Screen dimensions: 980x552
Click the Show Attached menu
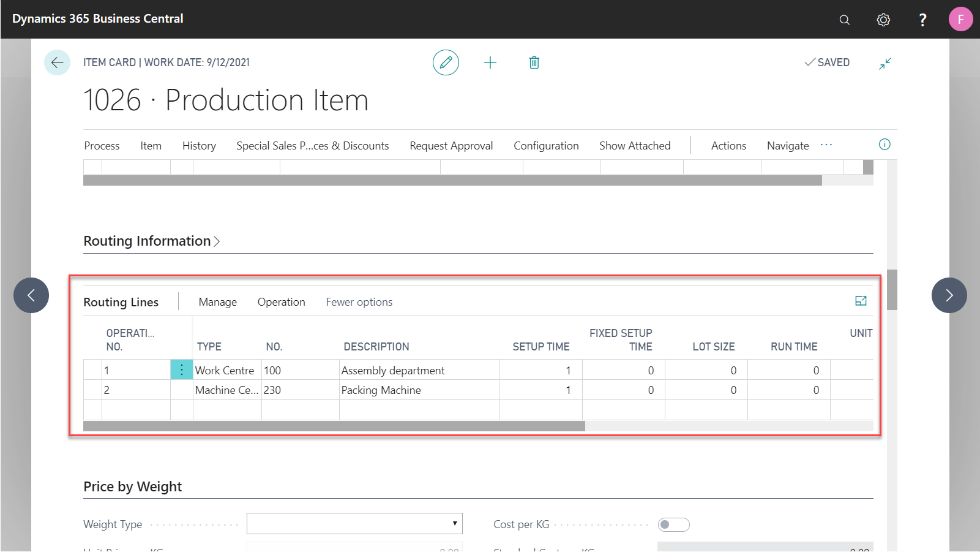635,146
